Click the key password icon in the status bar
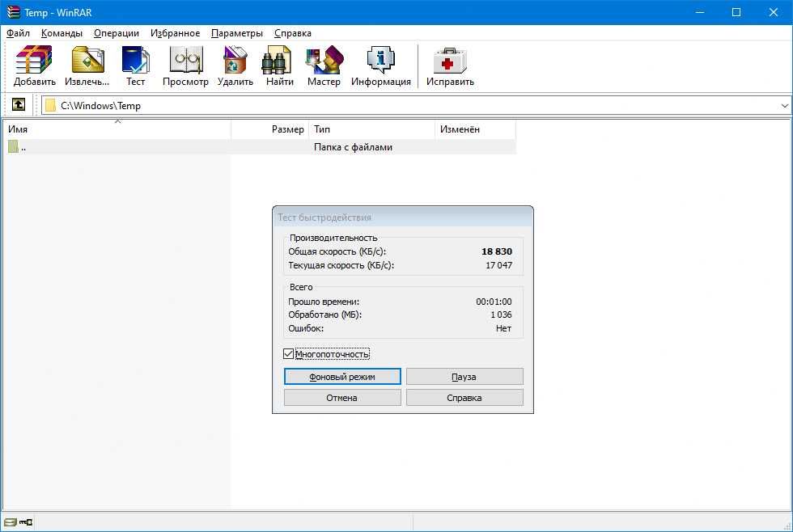 click(26, 522)
